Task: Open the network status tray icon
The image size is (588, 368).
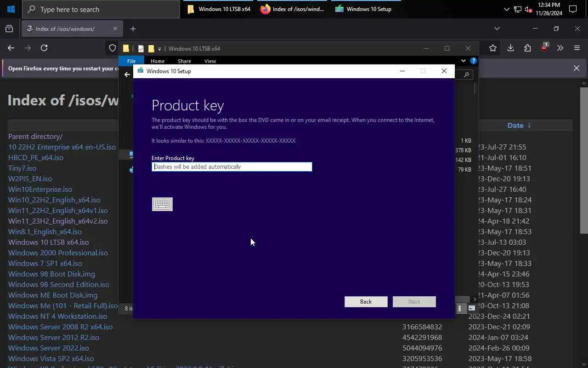Action: (x=518, y=9)
